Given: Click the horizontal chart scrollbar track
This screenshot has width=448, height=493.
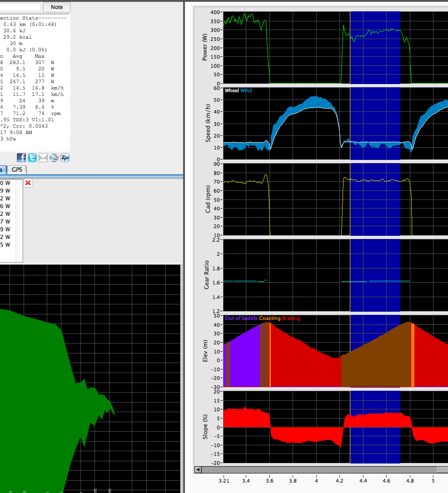Looking at the screenshot, I should [x=318, y=470].
